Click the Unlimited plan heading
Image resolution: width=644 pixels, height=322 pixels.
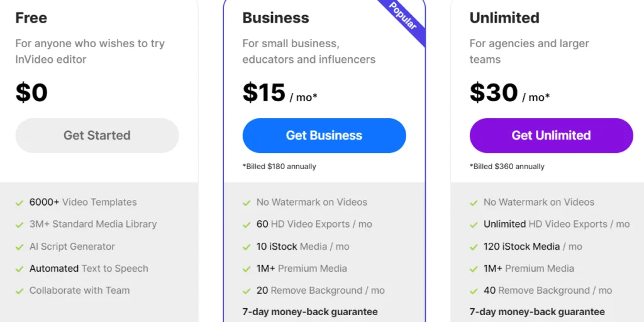504,18
